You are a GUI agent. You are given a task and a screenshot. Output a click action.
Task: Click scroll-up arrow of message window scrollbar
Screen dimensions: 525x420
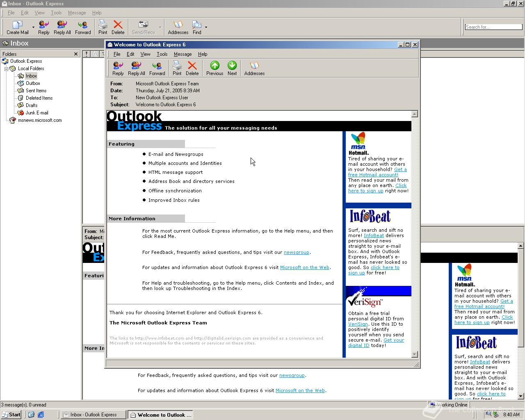tap(414, 114)
